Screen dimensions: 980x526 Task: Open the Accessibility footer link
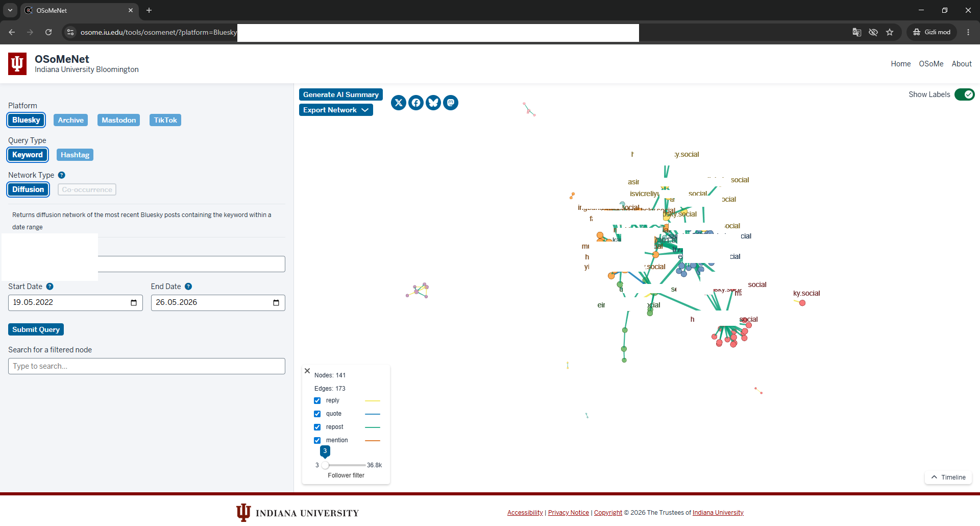click(525, 513)
